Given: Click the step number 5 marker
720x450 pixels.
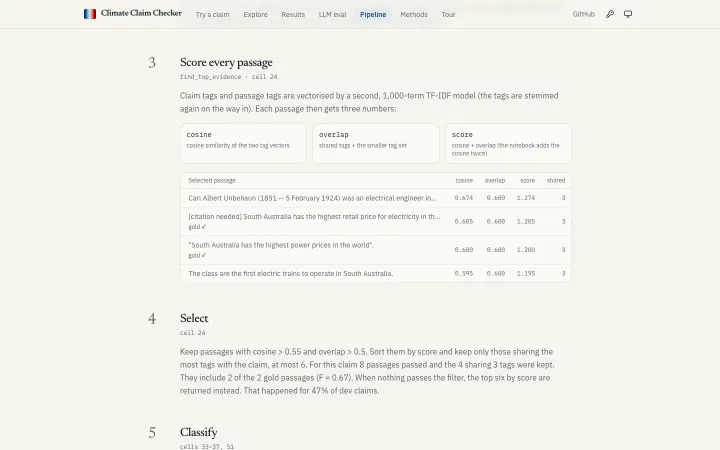Looking at the screenshot, I should [152, 433].
